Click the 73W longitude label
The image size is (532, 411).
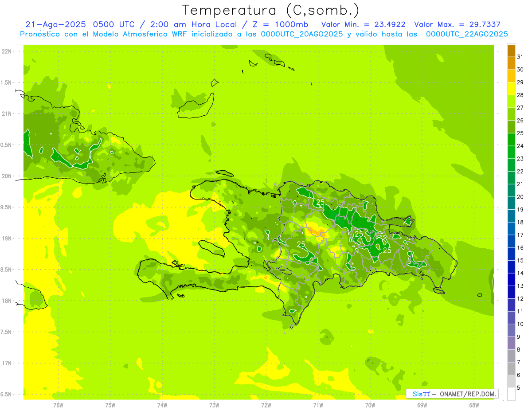214,405
